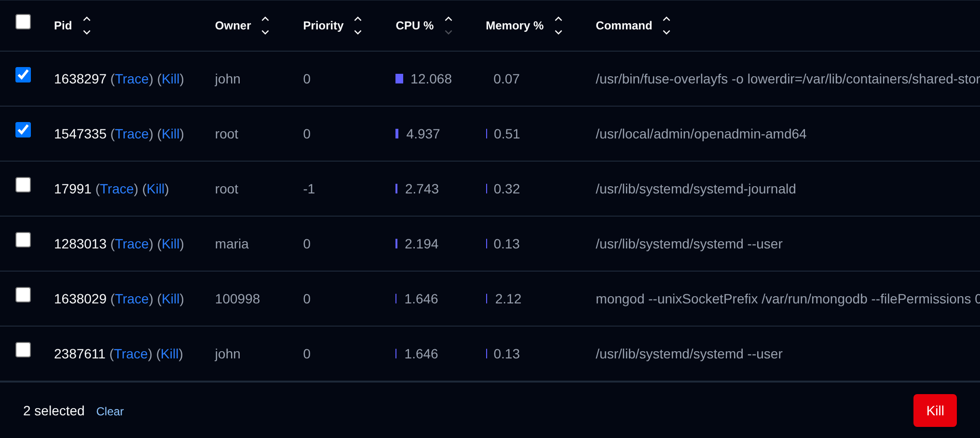Clear the current selection
The height and width of the screenshot is (438, 980).
coord(110,411)
